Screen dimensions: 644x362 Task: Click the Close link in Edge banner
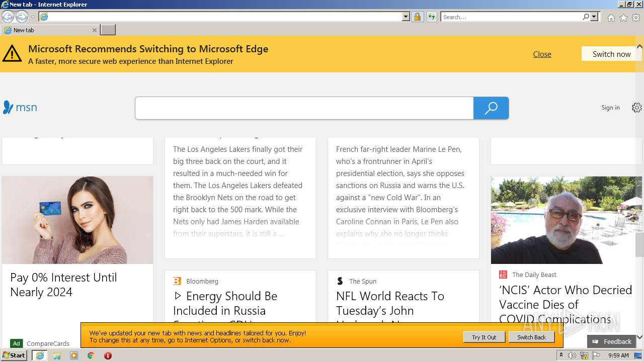(542, 54)
